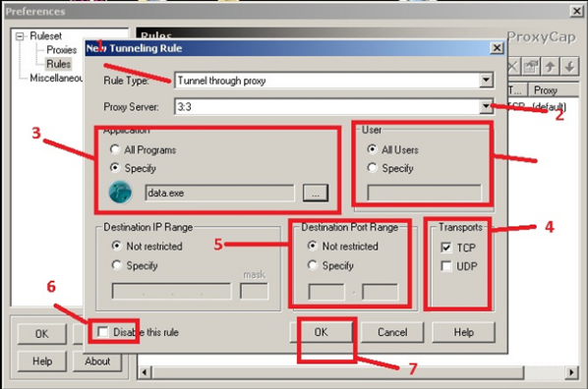Select Specify under User

point(372,168)
